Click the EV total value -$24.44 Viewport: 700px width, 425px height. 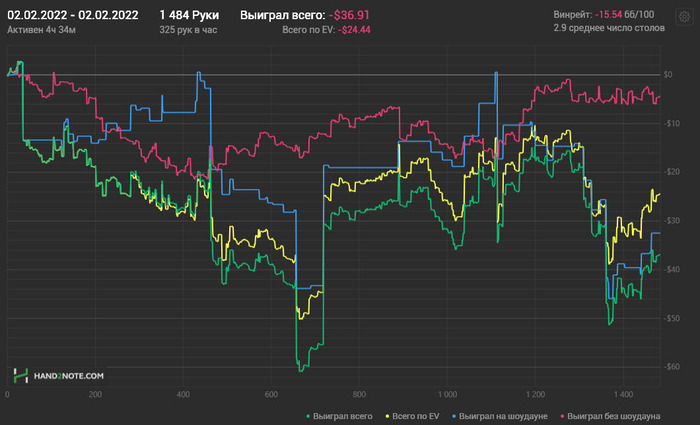354,30
